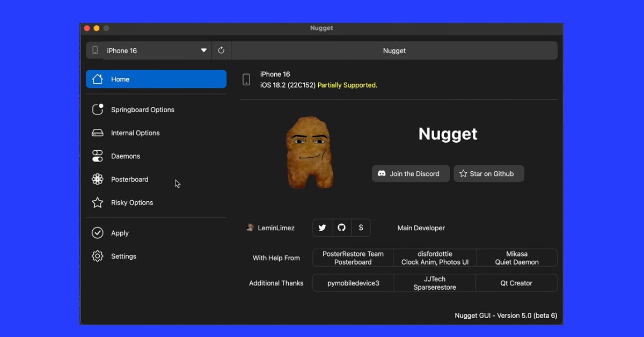The image size is (644, 337).
Task: Open the Springboard Options section
Action: coord(142,109)
